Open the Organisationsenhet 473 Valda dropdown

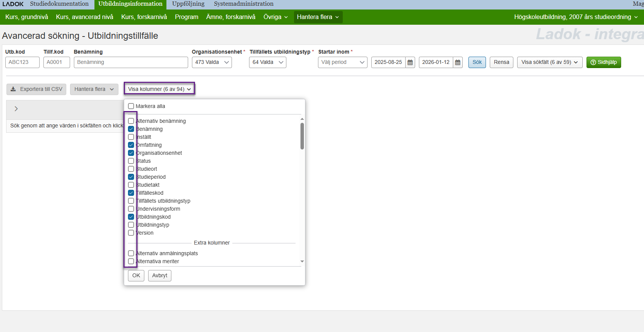click(212, 62)
